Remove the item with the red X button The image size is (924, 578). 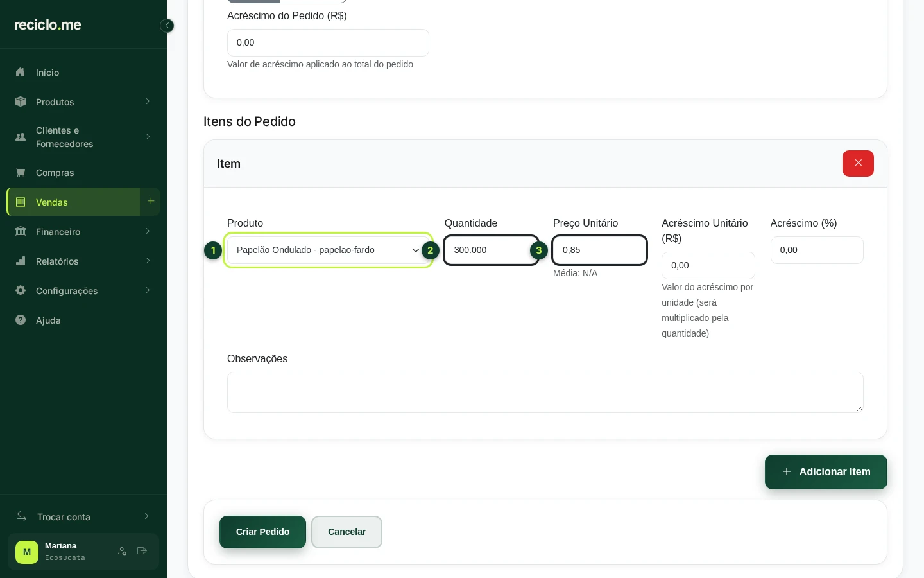[858, 163]
